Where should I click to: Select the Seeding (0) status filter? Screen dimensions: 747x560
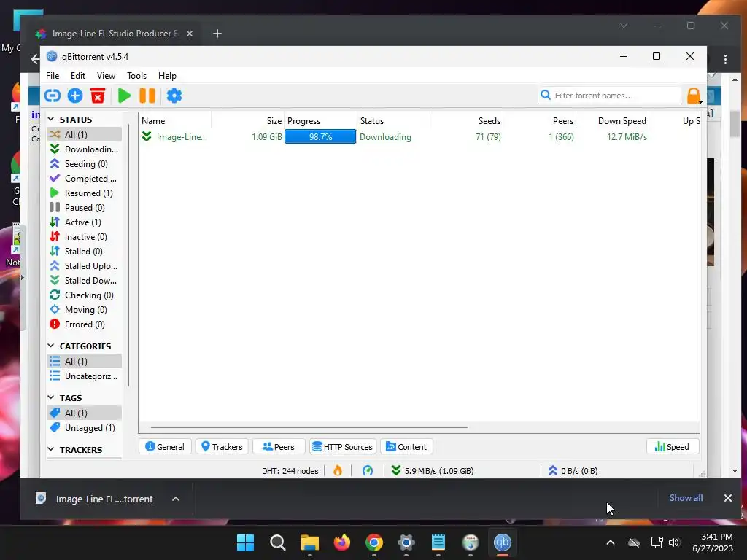[85, 164]
